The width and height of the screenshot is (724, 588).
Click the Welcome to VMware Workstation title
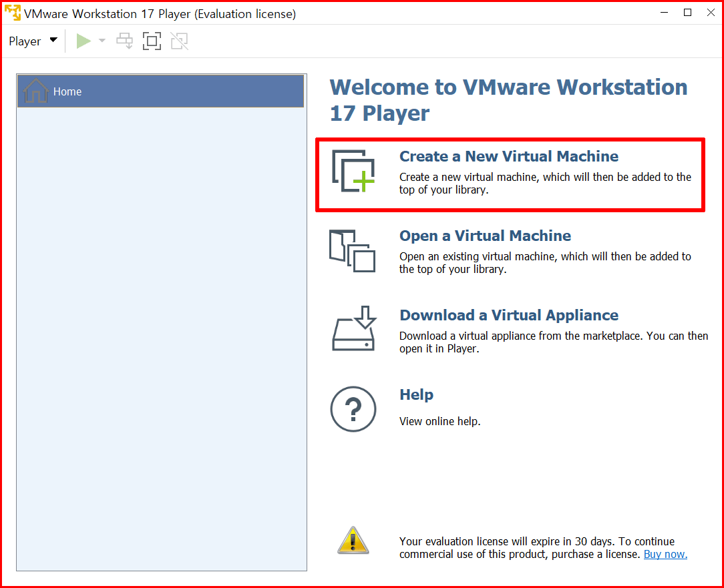[x=508, y=100]
